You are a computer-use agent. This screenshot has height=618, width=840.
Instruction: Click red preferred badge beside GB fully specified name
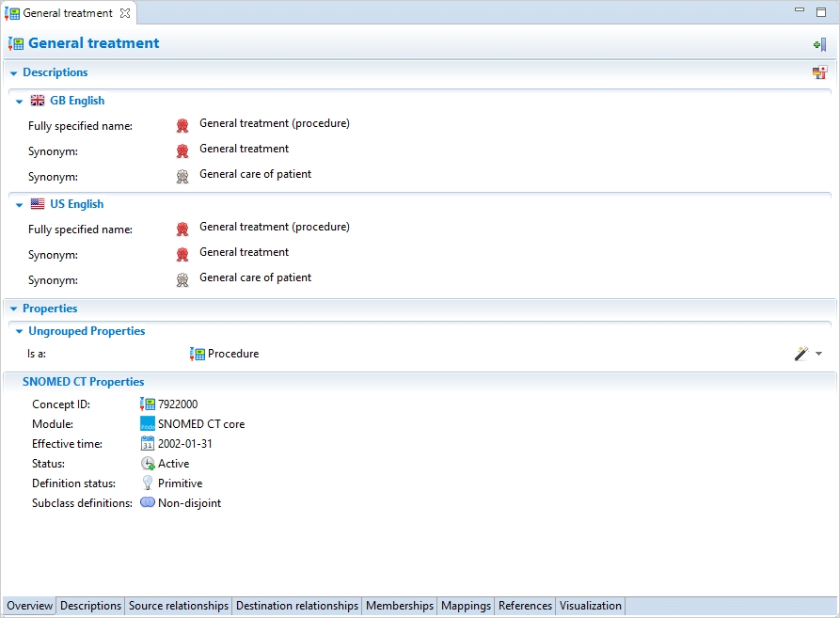click(x=182, y=125)
